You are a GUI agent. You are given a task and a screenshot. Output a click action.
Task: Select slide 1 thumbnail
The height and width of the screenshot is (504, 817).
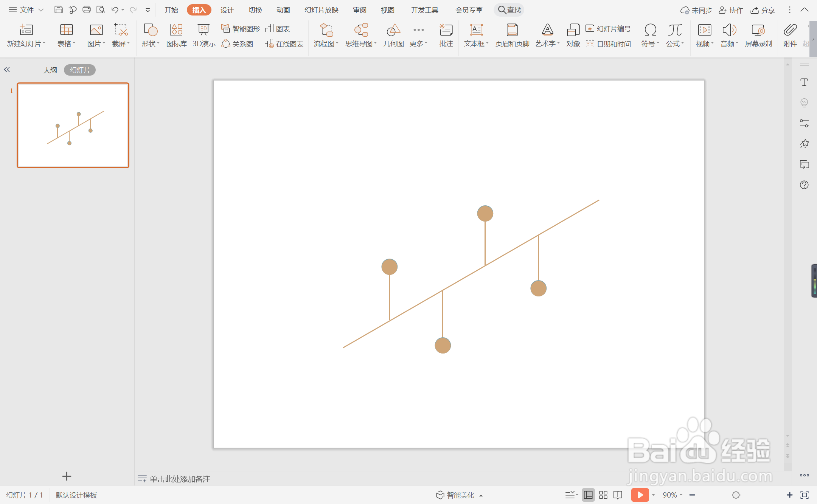click(73, 125)
